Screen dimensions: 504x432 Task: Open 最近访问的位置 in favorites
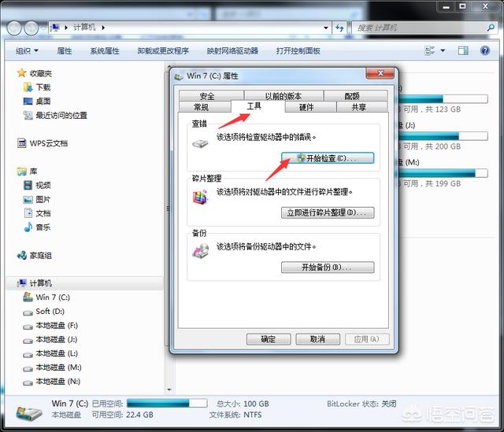[55, 115]
